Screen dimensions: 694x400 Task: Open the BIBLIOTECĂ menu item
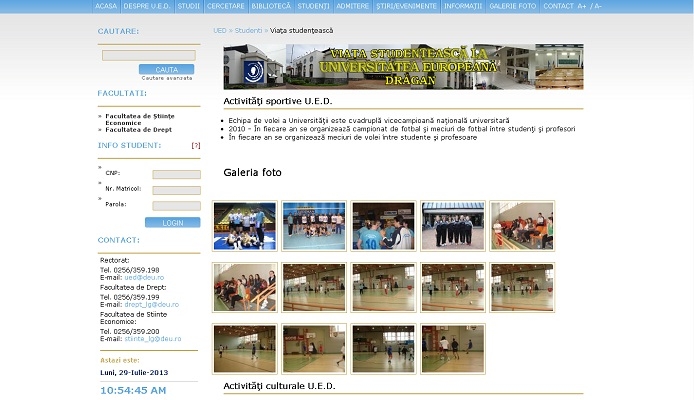(x=271, y=6)
